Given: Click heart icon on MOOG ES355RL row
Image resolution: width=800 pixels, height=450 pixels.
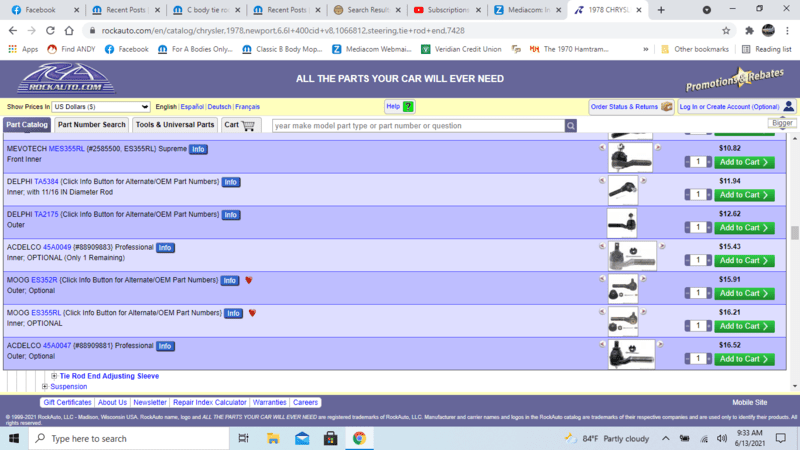Looking at the screenshot, I should click(x=252, y=313).
